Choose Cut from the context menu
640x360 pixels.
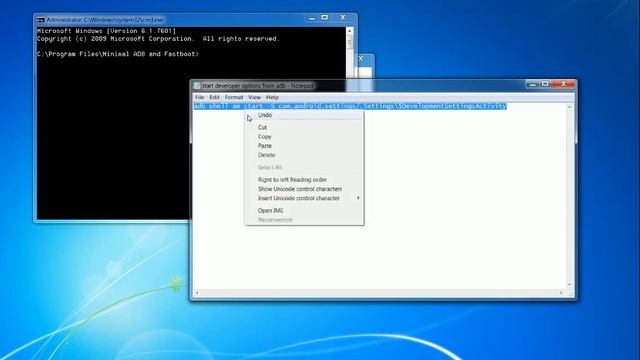click(x=304, y=127)
